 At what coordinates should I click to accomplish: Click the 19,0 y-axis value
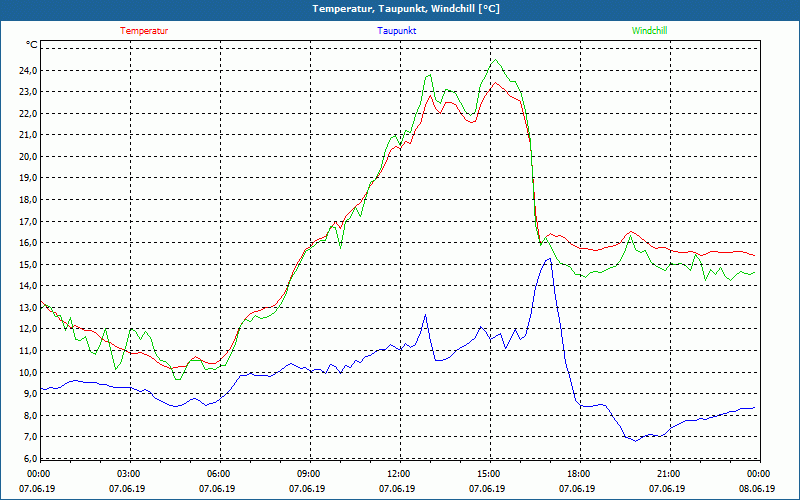tap(29, 178)
